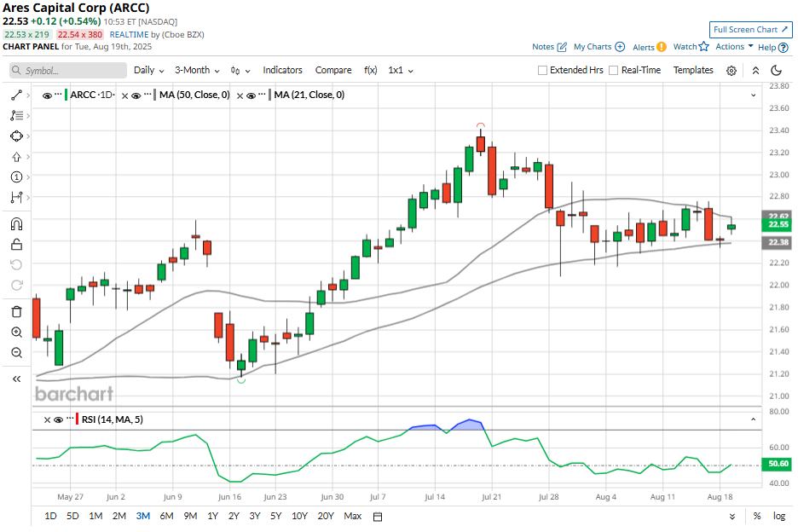The height and width of the screenshot is (532, 798).
Task: Collapse the RSI pane caret
Action: (x=753, y=419)
